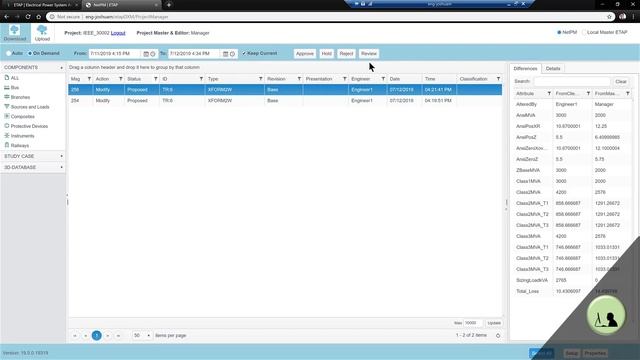Open the From date calendar picker

click(x=146, y=54)
